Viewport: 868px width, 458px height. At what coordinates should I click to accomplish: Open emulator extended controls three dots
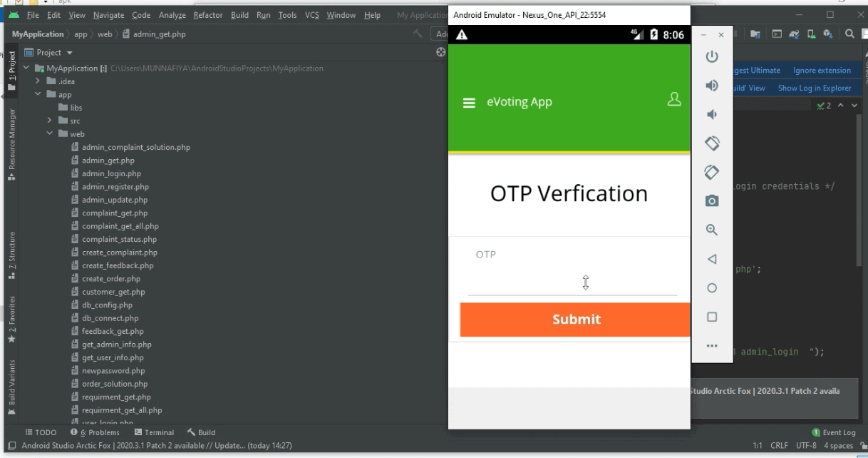tap(711, 346)
